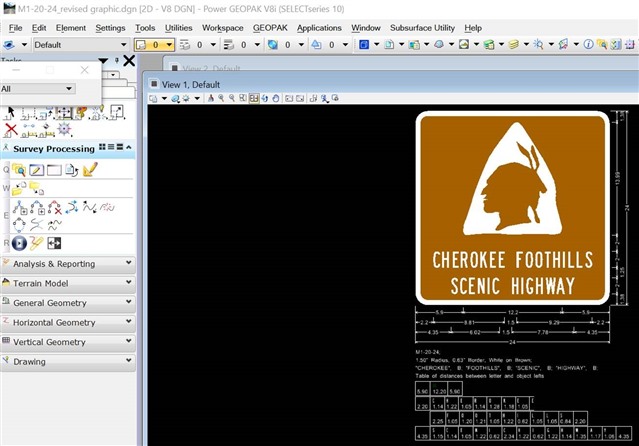Click the Zoom In magnifier in View 1 toolbar

click(221, 98)
